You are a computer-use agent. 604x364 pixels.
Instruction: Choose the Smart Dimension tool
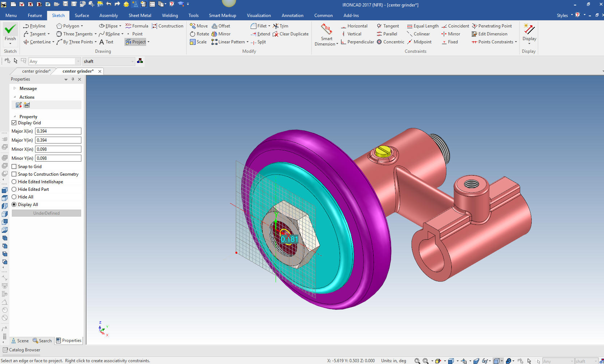[326, 35]
